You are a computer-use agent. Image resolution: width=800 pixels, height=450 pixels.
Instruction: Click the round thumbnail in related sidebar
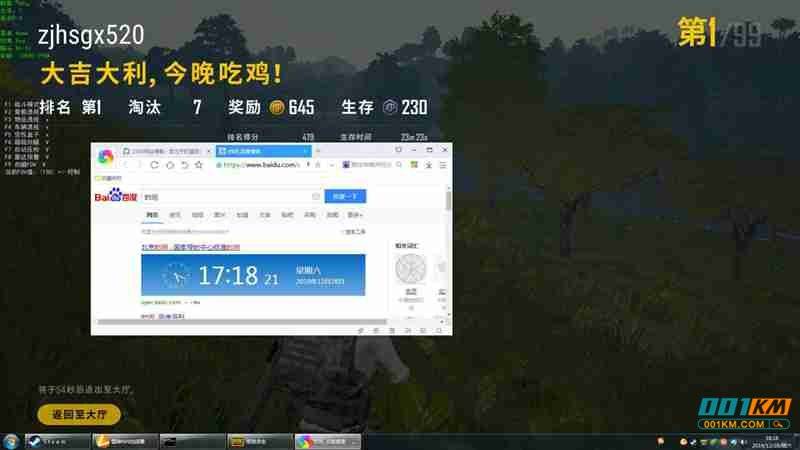411,268
